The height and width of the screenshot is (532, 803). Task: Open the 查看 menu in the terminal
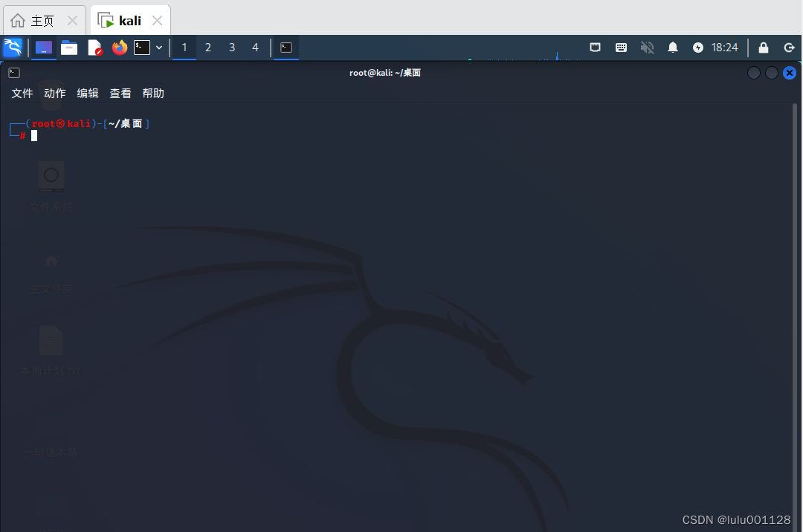click(x=120, y=93)
